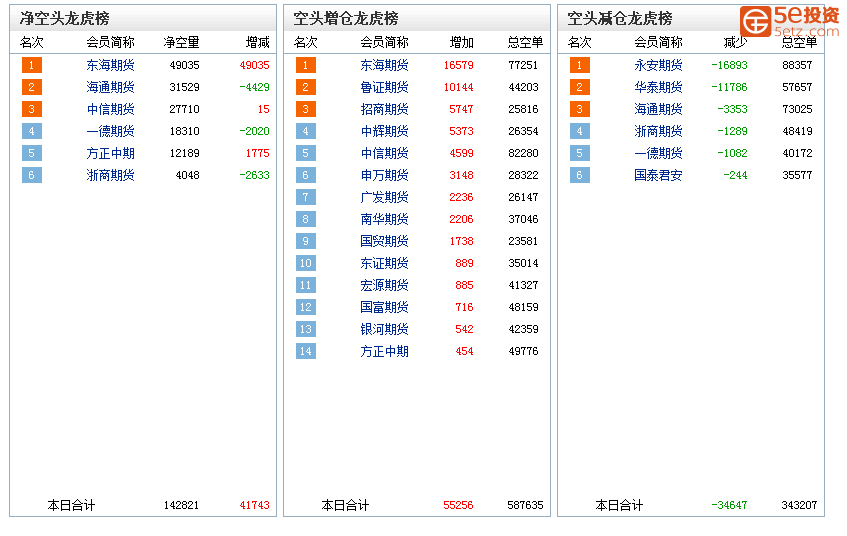Click blue rank 10 badge
The height and width of the screenshot is (536, 847).
coord(306,263)
